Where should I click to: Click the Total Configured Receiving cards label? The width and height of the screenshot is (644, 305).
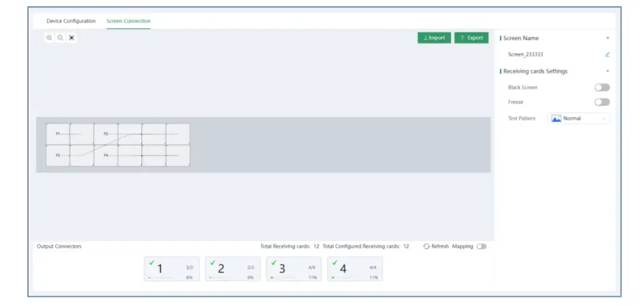click(x=361, y=247)
